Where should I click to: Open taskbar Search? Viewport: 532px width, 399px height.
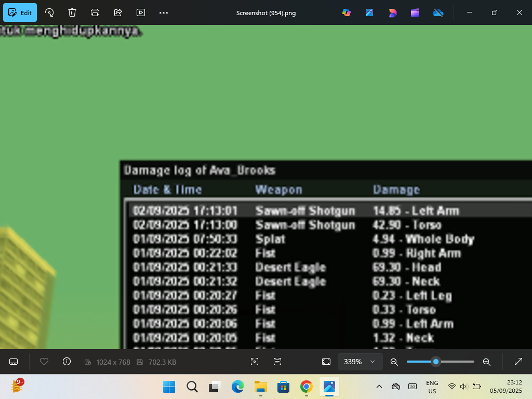[192, 387]
